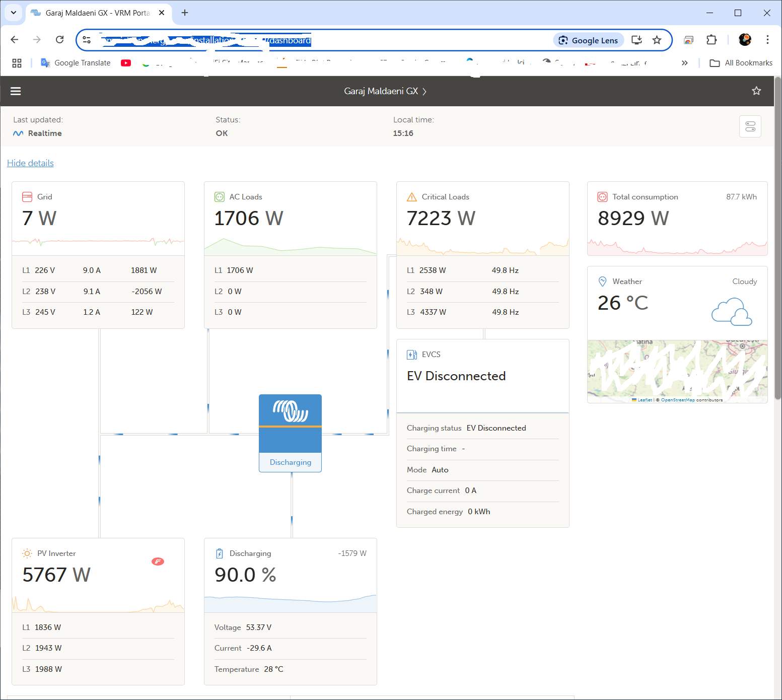Click the -1579 W battery power value
This screenshot has width=782, height=700.
coord(352,553)
